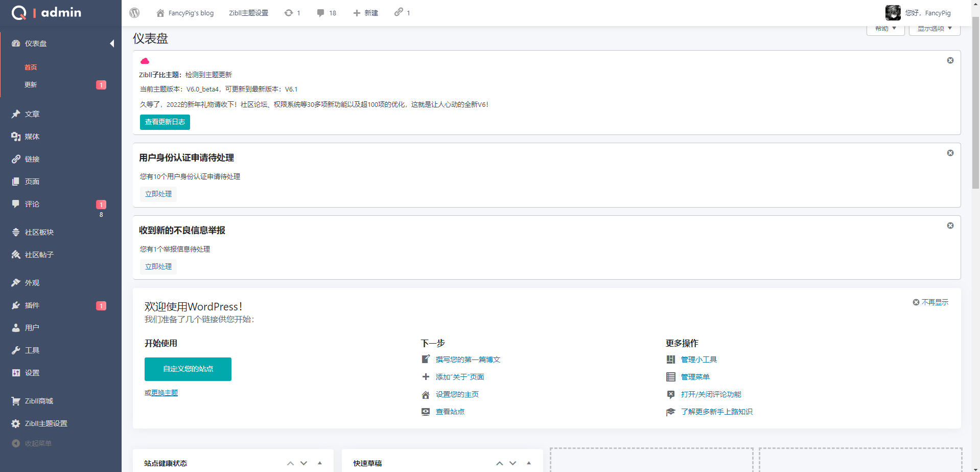The width and height of the screenshot is (980, 472).
Task: Open 新建 menu in admin bar
Action: point(365,13)
